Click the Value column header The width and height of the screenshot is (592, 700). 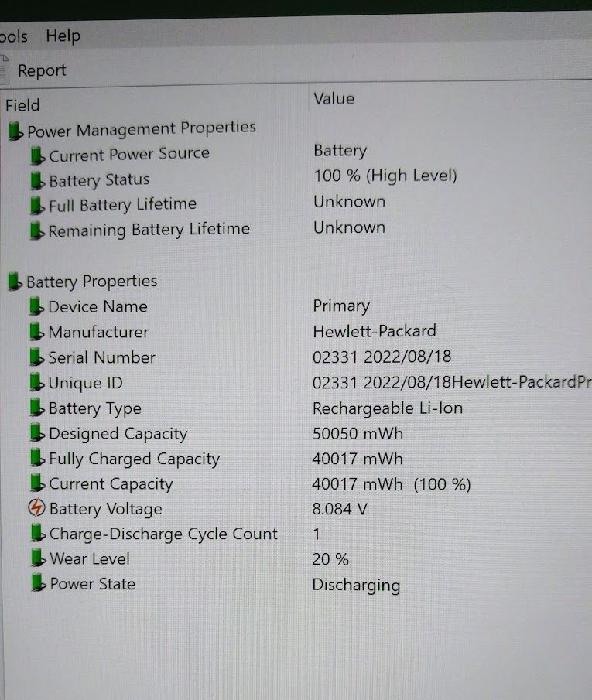(334, 99)
